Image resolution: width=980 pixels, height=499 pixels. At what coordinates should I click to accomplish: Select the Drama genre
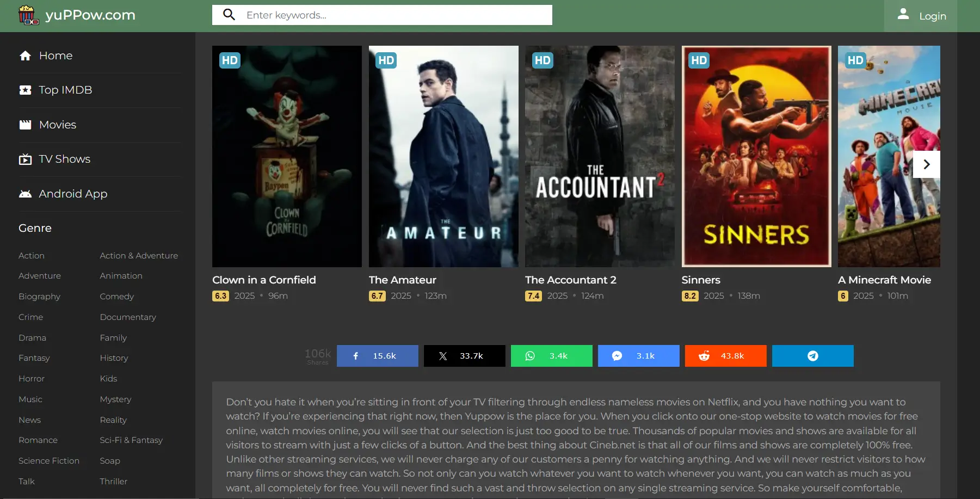(x=32, y=338)
